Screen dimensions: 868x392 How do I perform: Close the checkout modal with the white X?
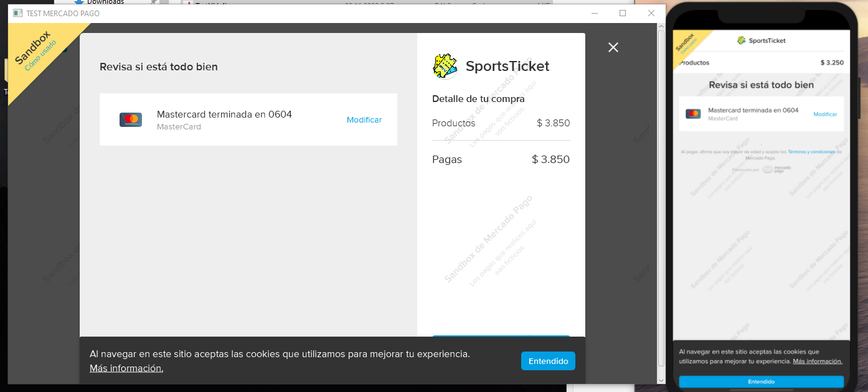pyautogui.click(x=613, y=47)
